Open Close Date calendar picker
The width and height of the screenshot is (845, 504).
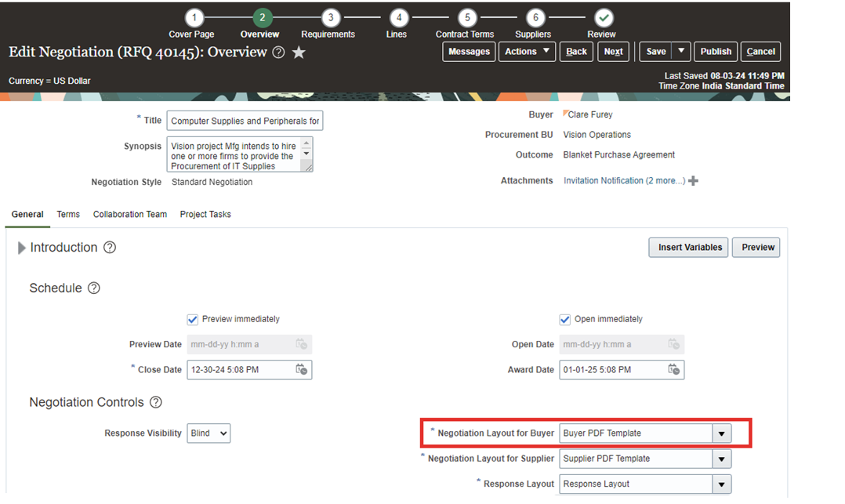tap(301, 369)
